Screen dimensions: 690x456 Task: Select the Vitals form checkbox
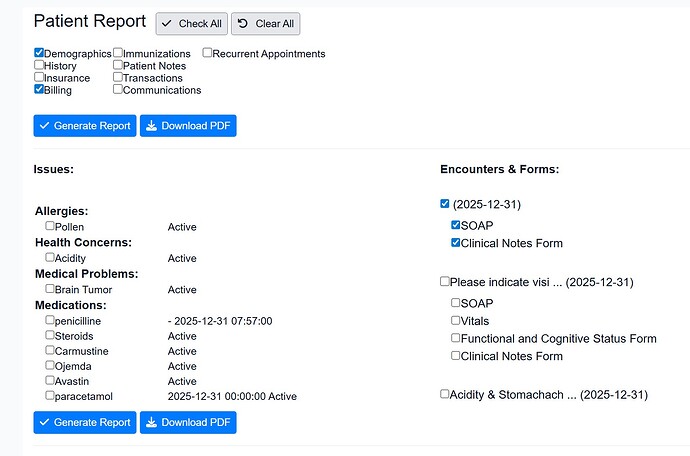tap(456, 320)
